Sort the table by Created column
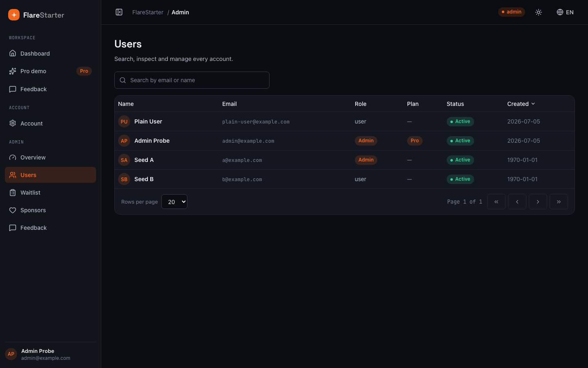The width and height of the screenshot is (588, 368). [521, 104]
